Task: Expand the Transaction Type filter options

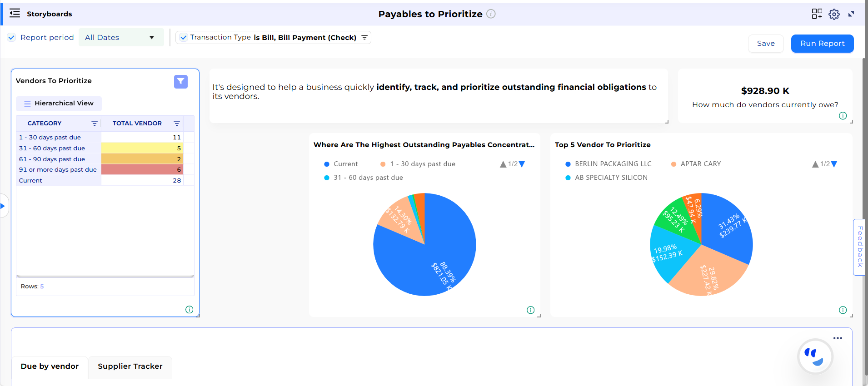Action: (x=364, y=38)
